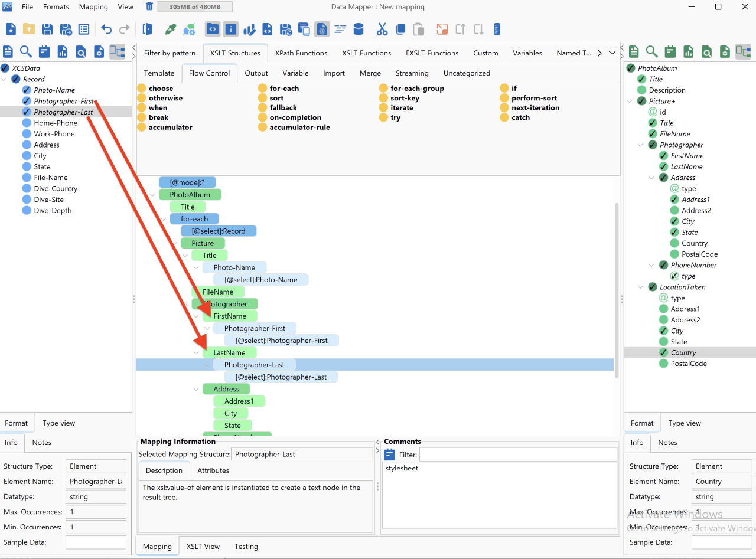Switch to the Testing tab
The width and height of the screenshot is (756, 559).
(246, 547)
